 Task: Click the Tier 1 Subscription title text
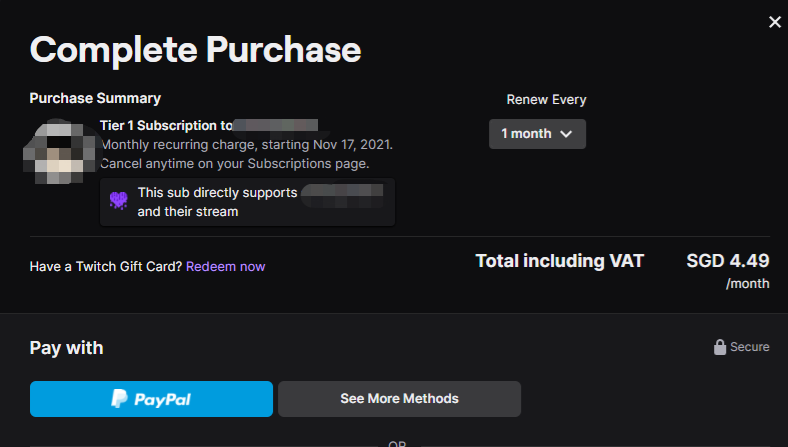(x=166, y=126)
